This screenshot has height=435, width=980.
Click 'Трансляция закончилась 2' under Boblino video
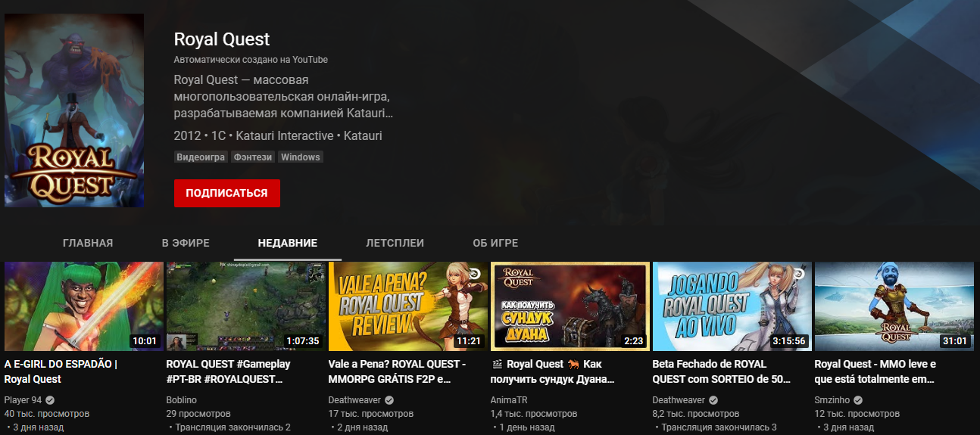pyautogui.click(x=233, y=427)
